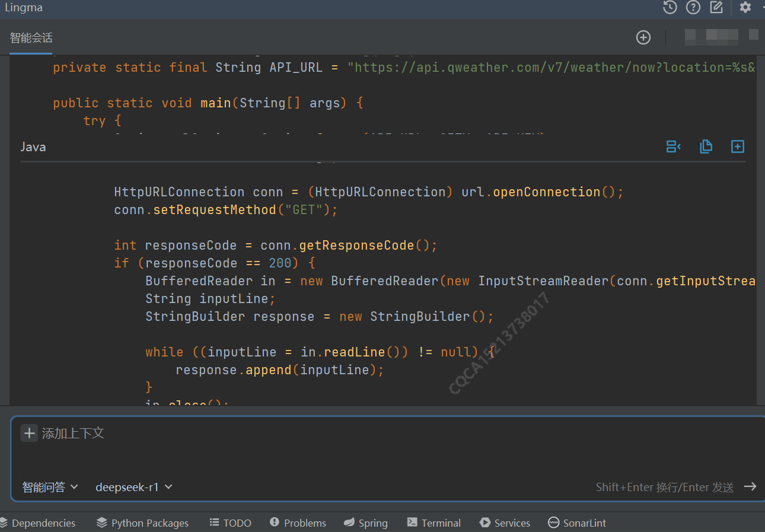765x532 pixels.
Task: Click the 添加上下文 add context label
Action: [x=73, y=433]
